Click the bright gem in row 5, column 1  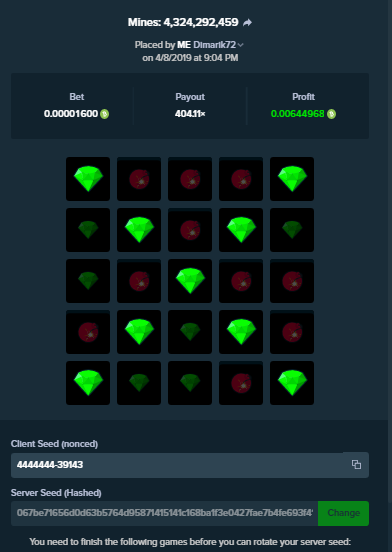(x=88, y=383)
